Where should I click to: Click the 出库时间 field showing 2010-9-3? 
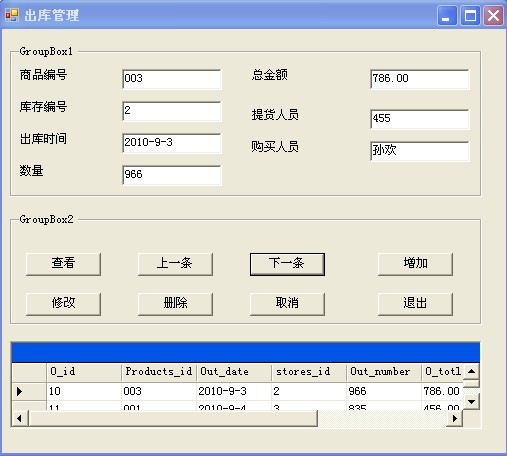click(172, 143)
